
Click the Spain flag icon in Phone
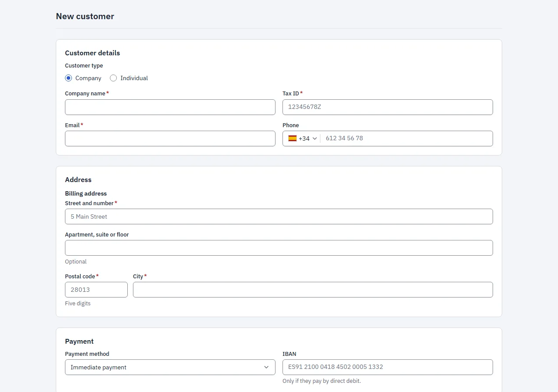pos(293,139)
